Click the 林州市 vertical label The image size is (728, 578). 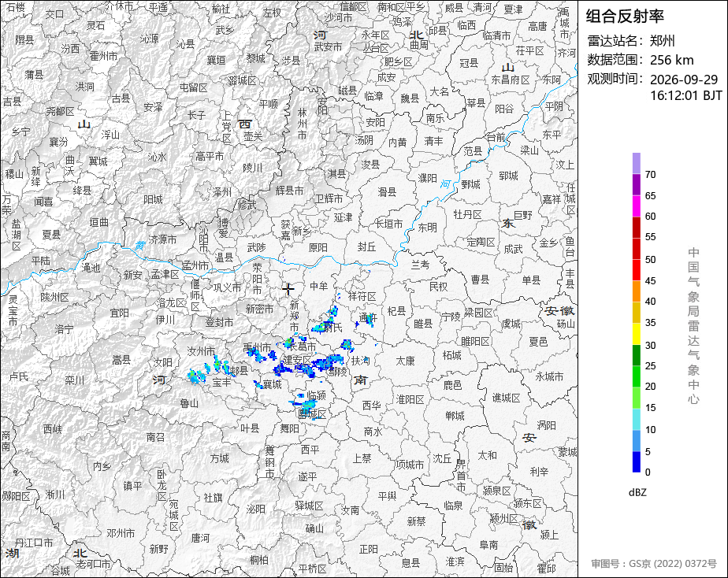pos(303,124)
